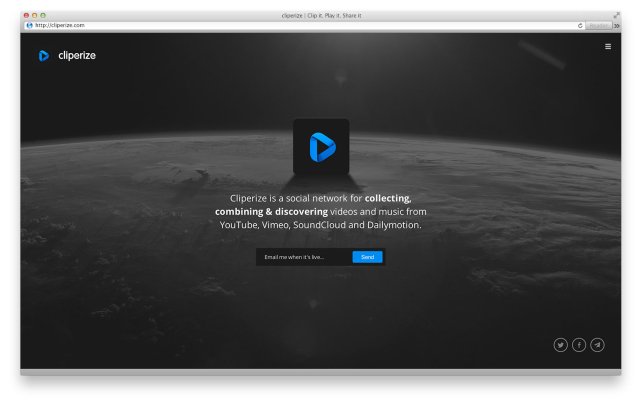Minimize the window with the yellow button

35,16
